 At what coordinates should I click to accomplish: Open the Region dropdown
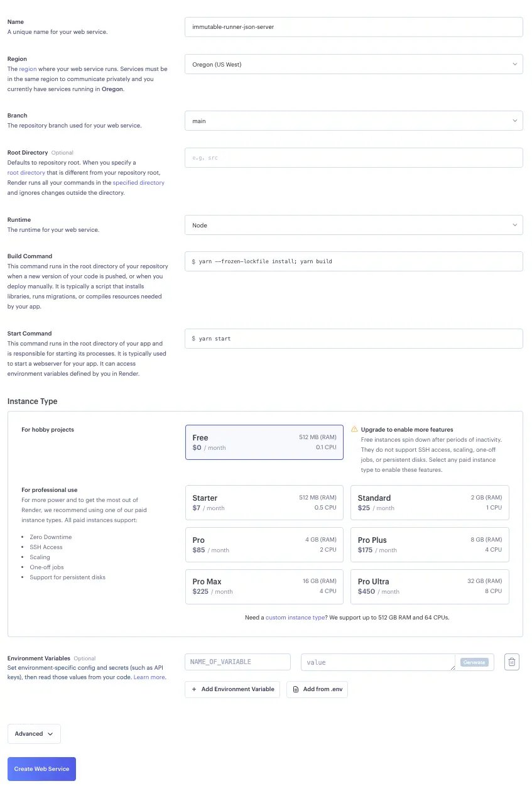point(353,65)
